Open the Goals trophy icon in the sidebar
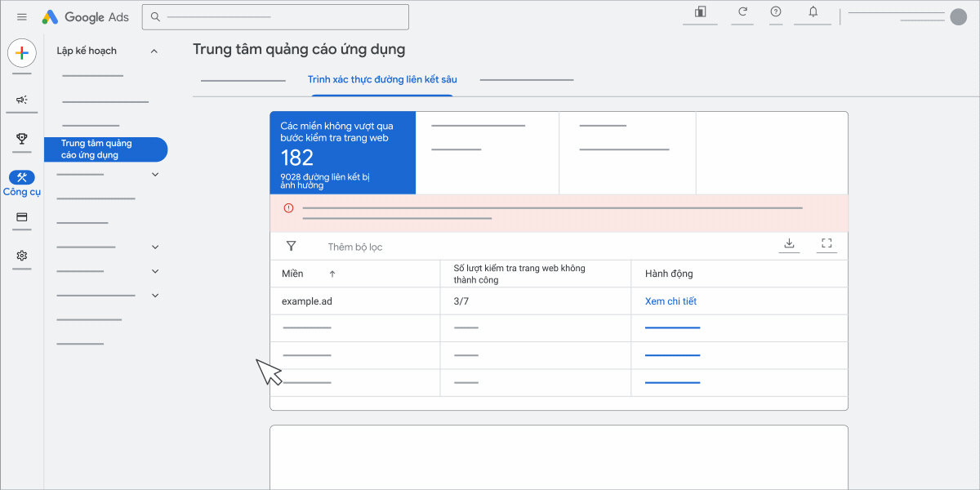This screenshot has height=490, width=980. [21, 139]
